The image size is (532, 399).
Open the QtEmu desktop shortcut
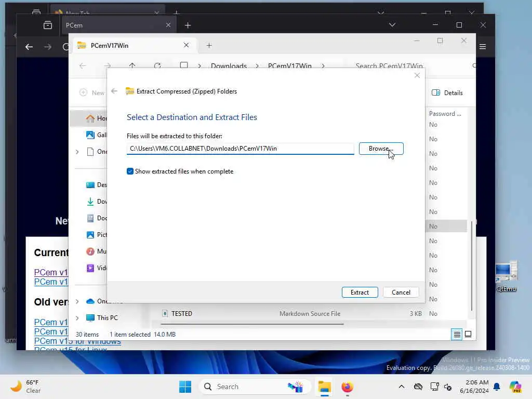[x=506, y=276]
